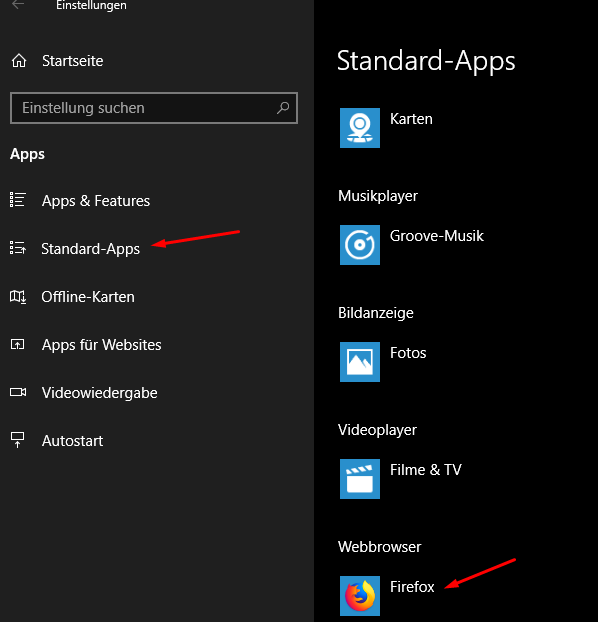The image size is (598, 622).
Task: Go to Apps für Websites
Action: [x=102, y=345]
